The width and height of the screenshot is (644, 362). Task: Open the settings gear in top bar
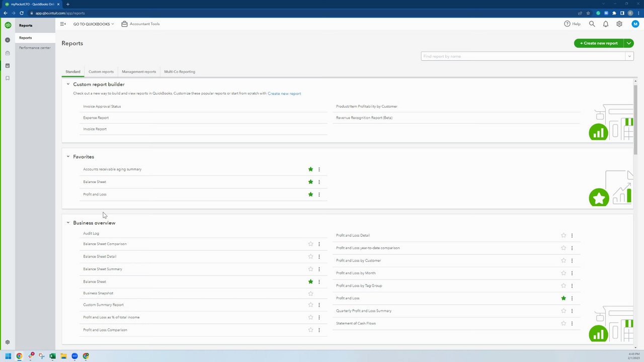tap(619, 24)
